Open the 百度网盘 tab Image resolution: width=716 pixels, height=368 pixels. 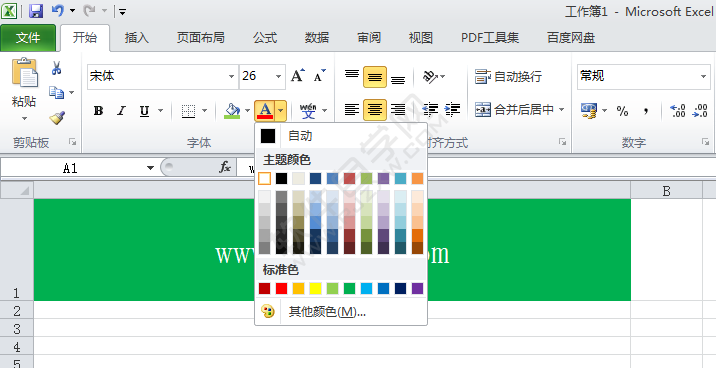[x=571, y=37]
